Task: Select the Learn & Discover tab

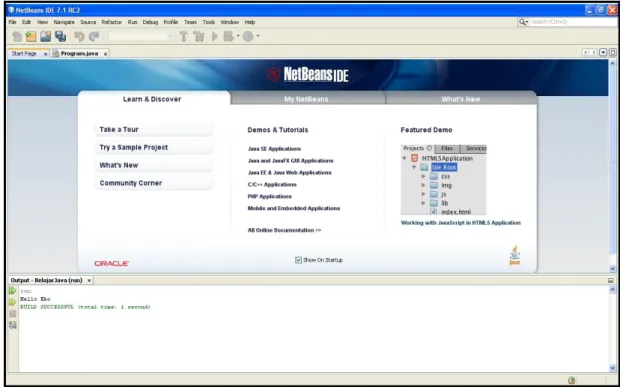Action: 152,99
